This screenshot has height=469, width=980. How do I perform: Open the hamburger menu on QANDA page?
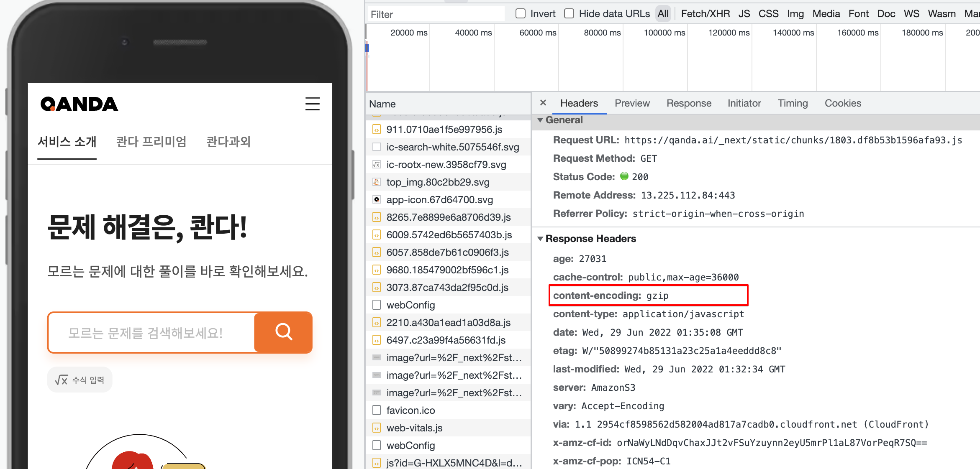(x=312, y=104)
